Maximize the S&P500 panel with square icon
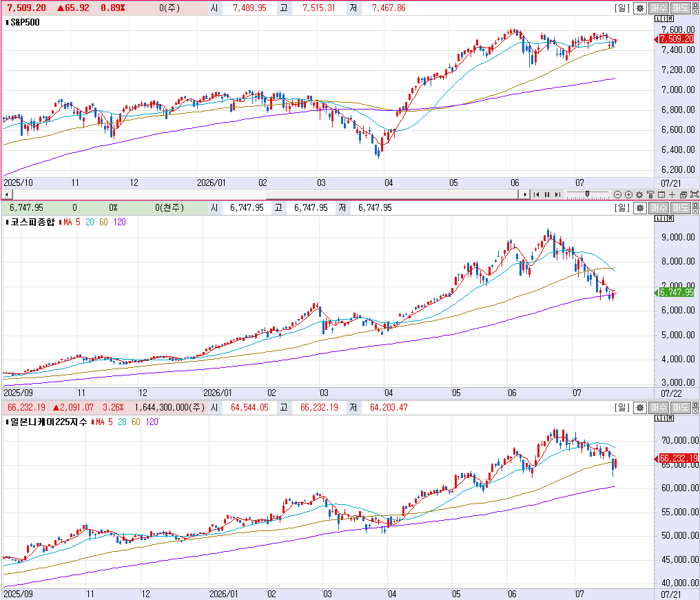This screenshot has height=600, width=700. (695, 5)
